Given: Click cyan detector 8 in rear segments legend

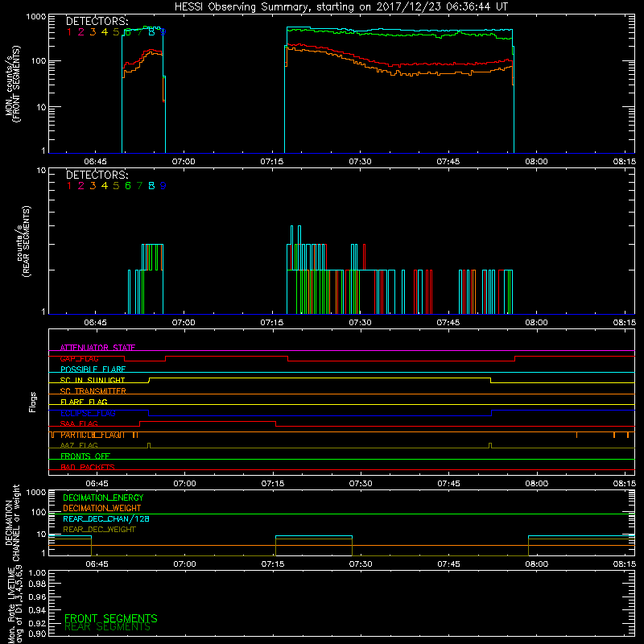Looking at the screenshot, I should tap(151, 186).
